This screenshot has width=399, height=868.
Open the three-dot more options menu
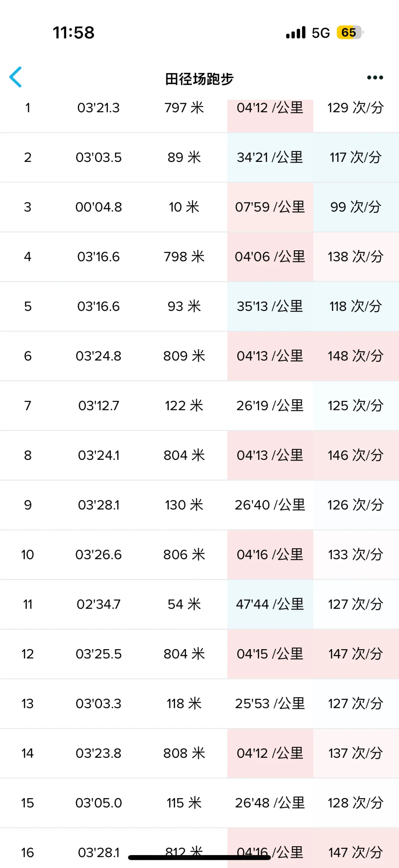(375, 77)
